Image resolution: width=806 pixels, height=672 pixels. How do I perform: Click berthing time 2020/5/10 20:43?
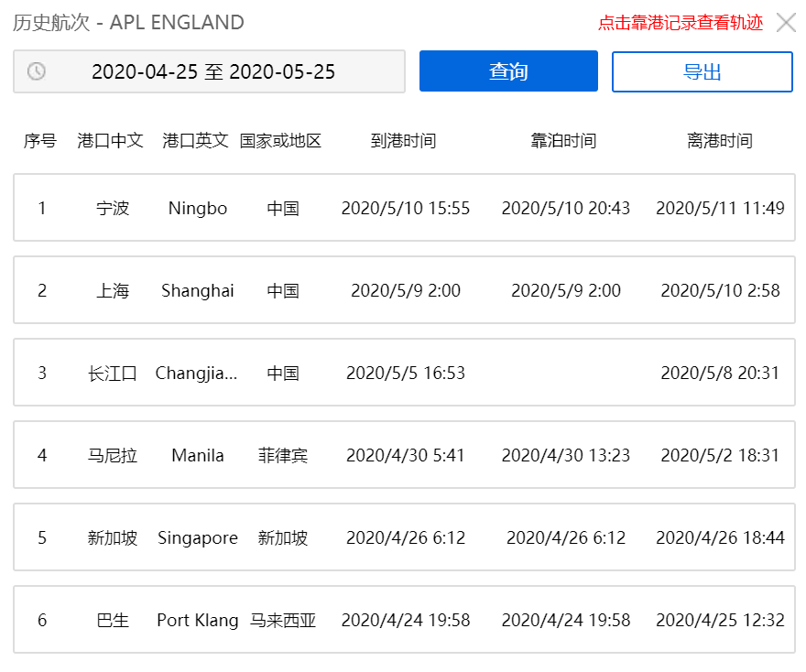coord(566,208)
